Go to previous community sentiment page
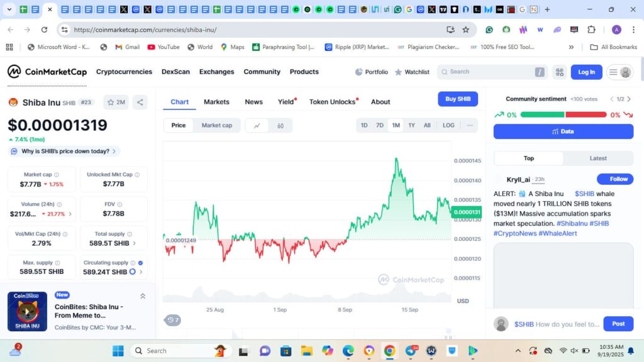 [611, 99]
